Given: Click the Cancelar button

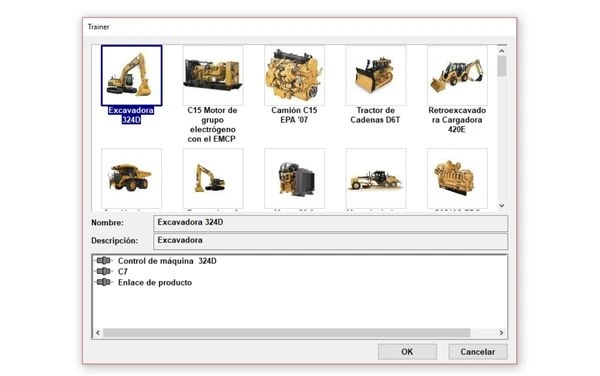Looking at the screenshot, I should (x=478, y=352).
